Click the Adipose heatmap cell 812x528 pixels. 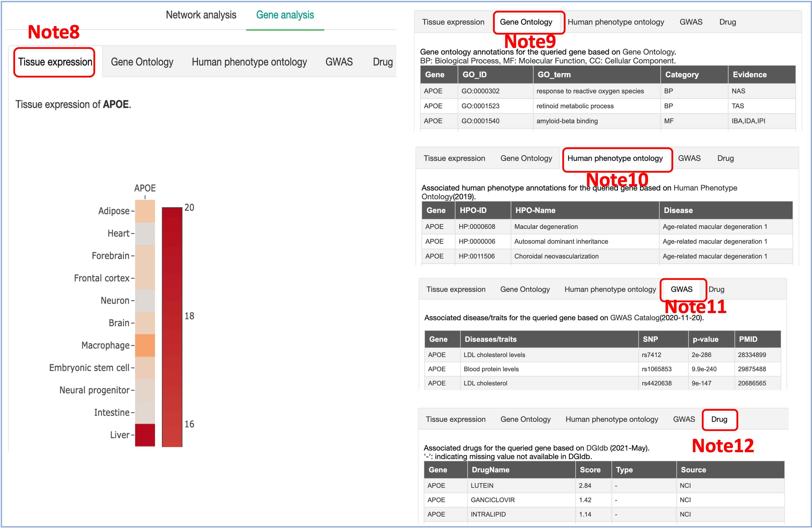(x=145, y=211)
